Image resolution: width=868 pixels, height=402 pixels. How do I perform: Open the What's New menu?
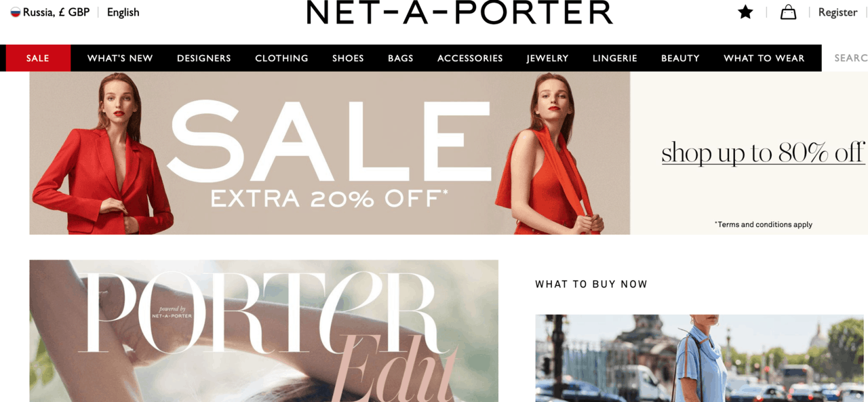[x=120, y=58]
